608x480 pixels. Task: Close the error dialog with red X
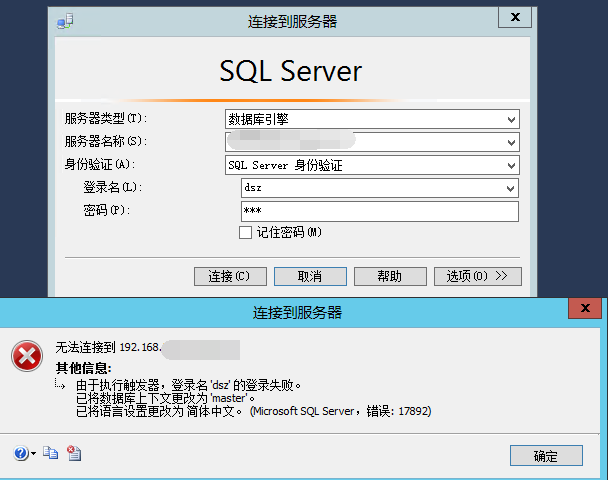[x=585, y=308]
